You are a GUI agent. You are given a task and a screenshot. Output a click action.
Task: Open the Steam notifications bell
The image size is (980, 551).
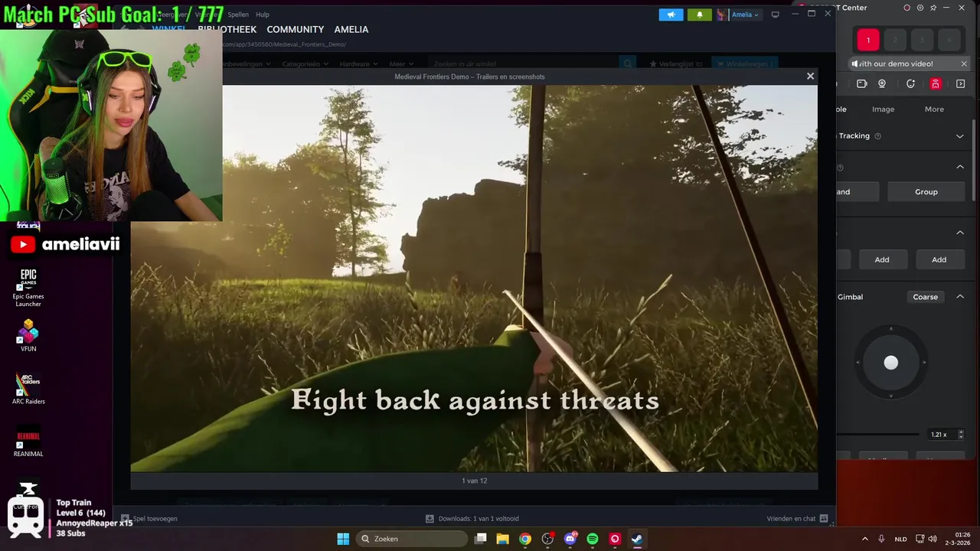tap(699, 15)
